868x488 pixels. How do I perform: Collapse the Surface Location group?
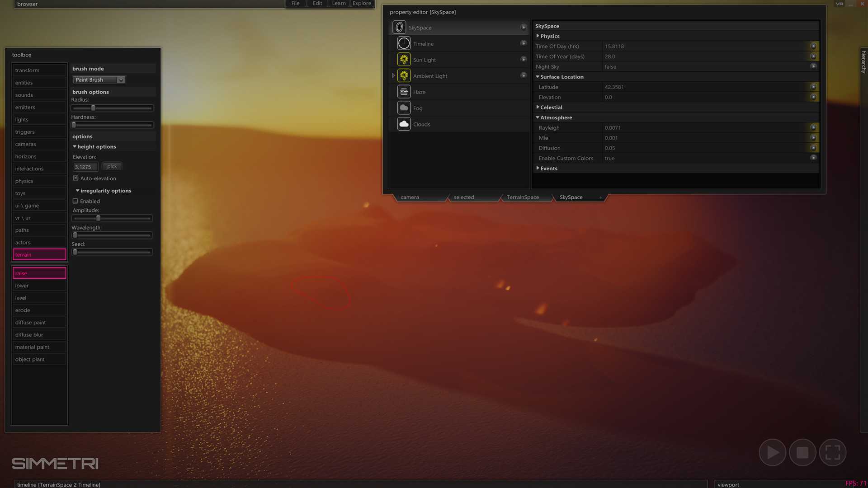(x=538, y=77)
